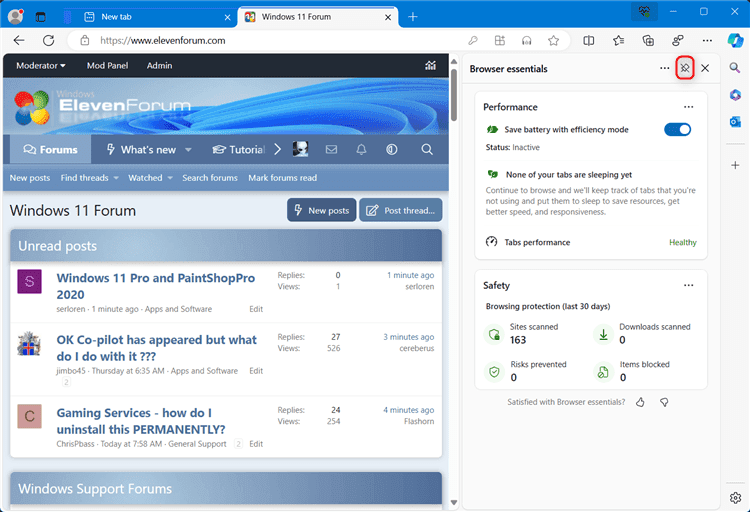This screenshot has height=512, width=750.
Task: Open Performance card more options
Action: (688, 107)
